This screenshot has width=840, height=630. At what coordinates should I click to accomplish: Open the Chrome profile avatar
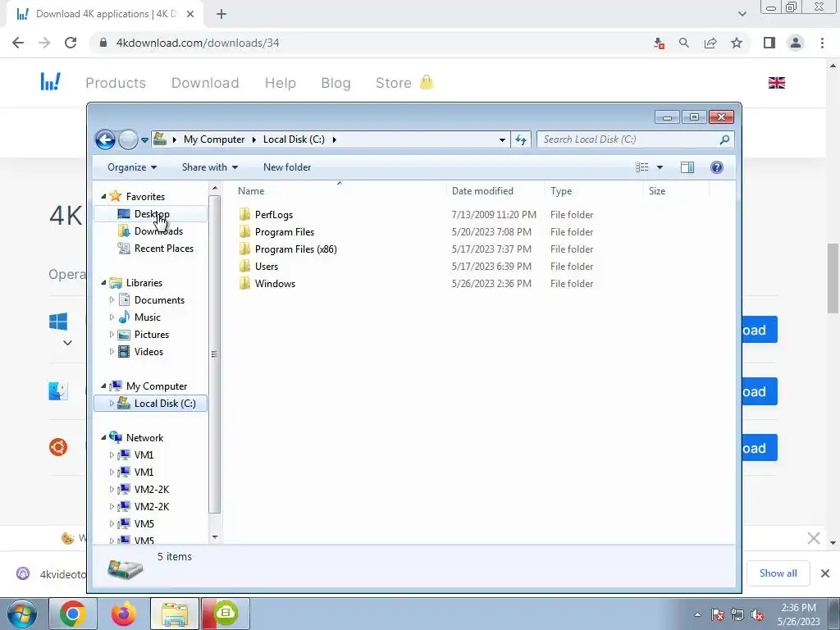click(x=796, y=43)
